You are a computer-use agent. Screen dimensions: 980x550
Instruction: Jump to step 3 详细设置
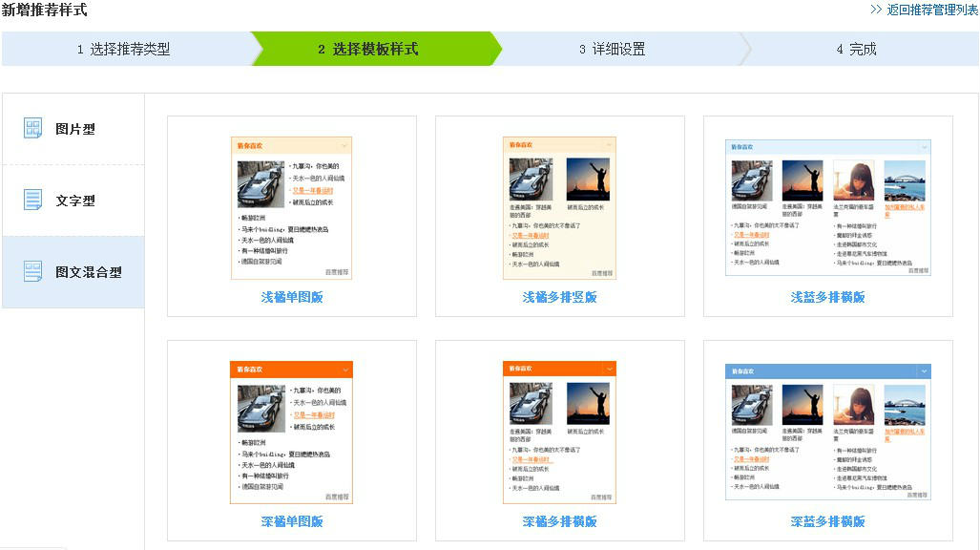[x=618, y=49]
